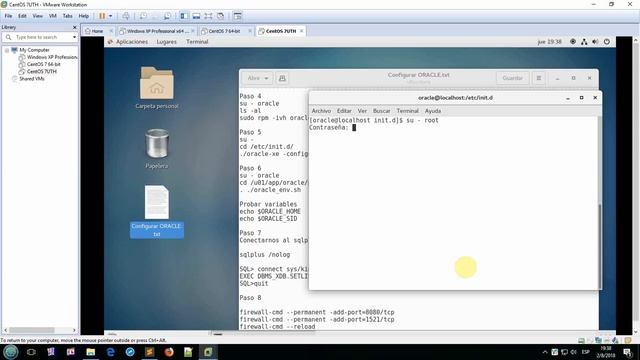Toggle the thumbnail bar toolbar icon
Image resolution: width=640 pixels, height=360 pixels.
pyautogui.click(x=196, y=16)
